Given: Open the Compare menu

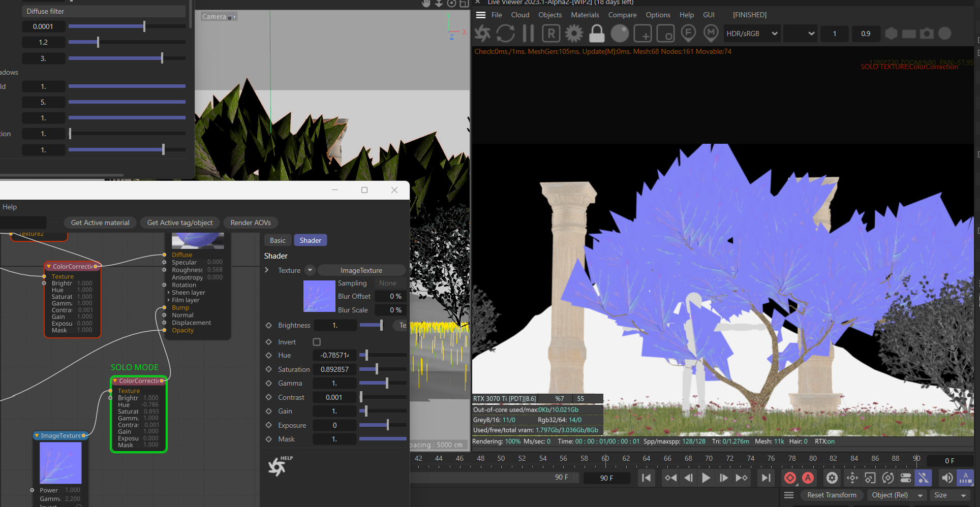Looking at the screenshot, I should tap(622, 15).
